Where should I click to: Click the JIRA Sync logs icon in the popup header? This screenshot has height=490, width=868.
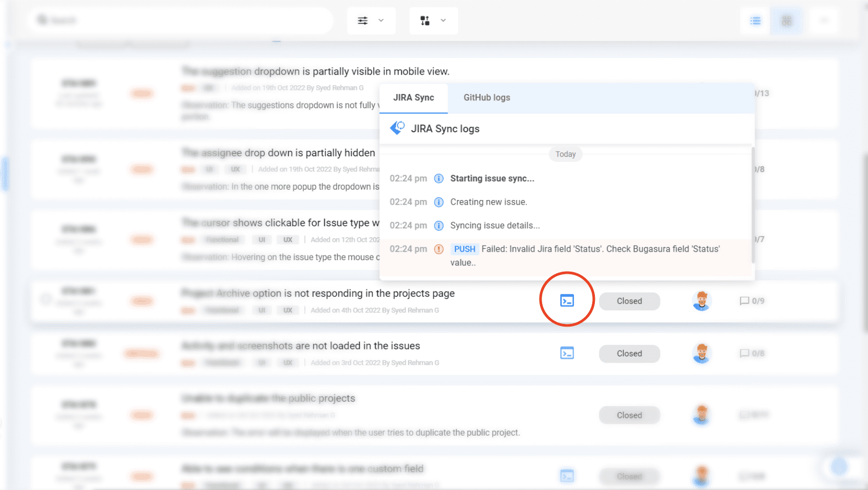(x=397, y=129)
